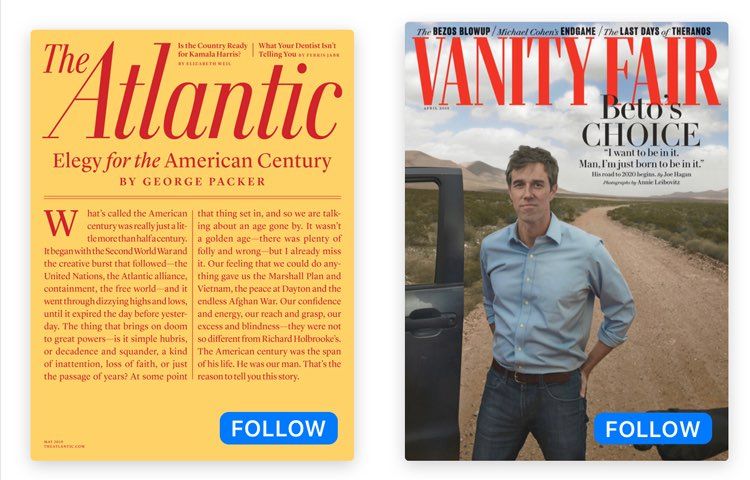The image size is (750, 480).
Task: Click theatlantic.com text at cover bottom
Action: point(64,447)
